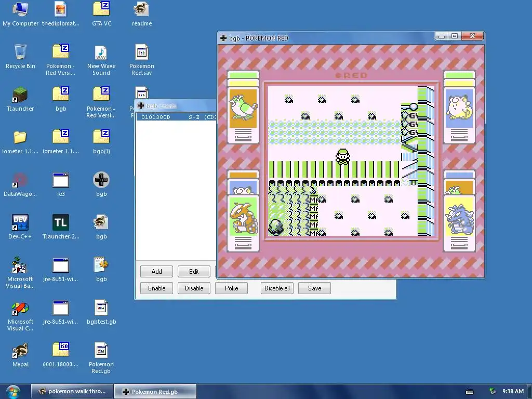
Task: Maximize the bgb POKEMON RED window
Action: 455,36
